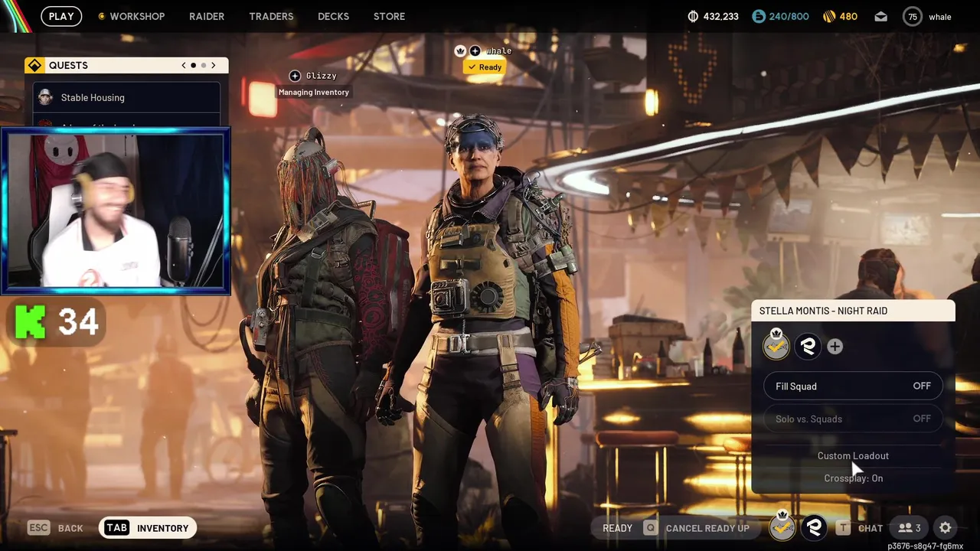Toggle Crossplay: On setting
The image size is (980, 551).
pos(853,478)
